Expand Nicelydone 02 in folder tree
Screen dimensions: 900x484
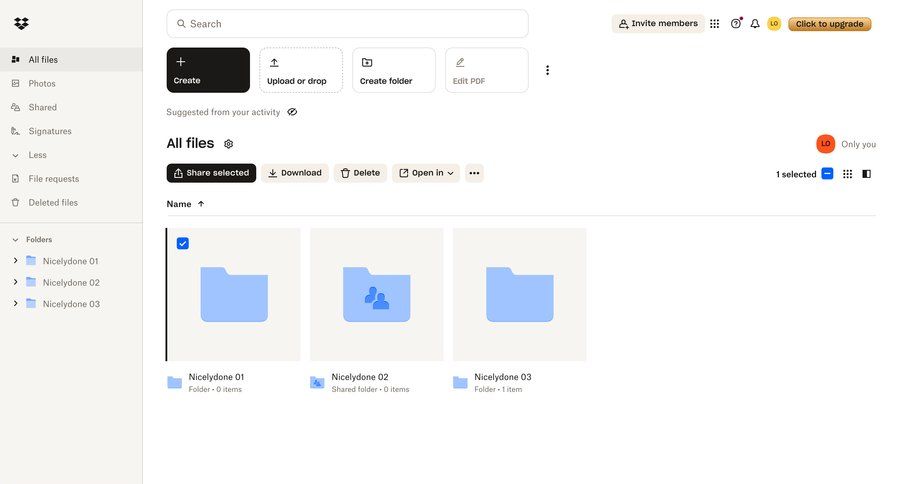pos(15,282)
